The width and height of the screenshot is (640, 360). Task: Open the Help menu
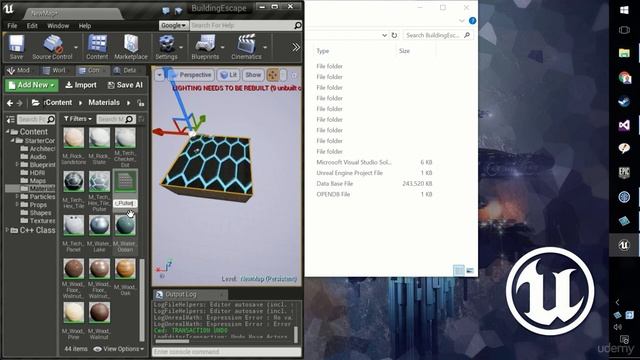84,26
